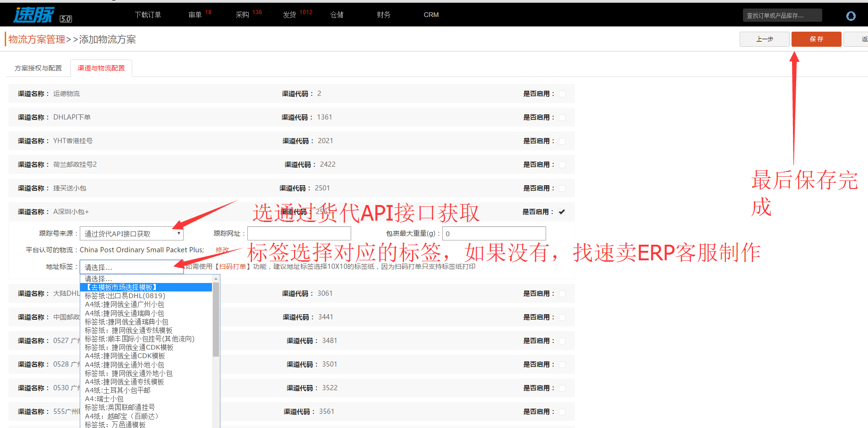Click channel code value 1361
This screenshot has width=868, height=428.
click(324, 117)
